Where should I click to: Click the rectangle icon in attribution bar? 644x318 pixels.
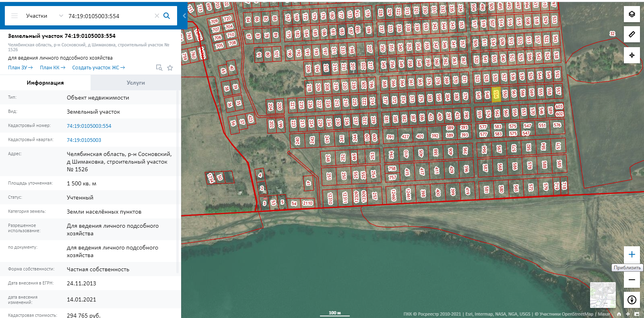[637, 314]
